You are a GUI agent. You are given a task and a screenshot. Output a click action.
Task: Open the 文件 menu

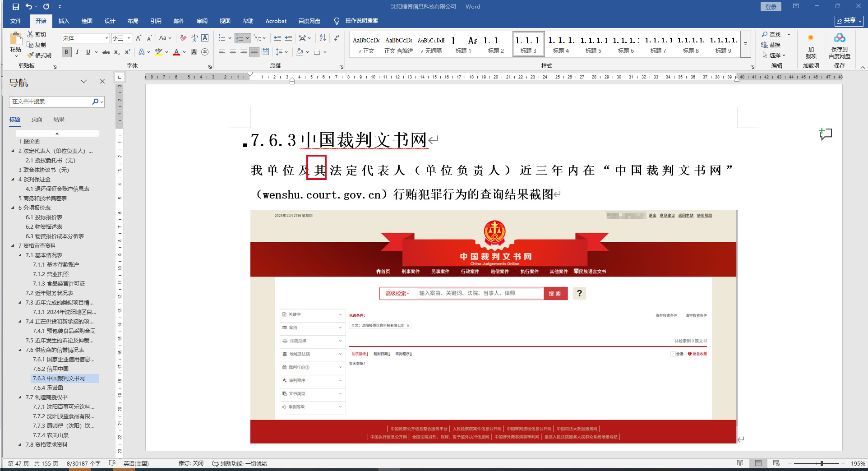16,21
